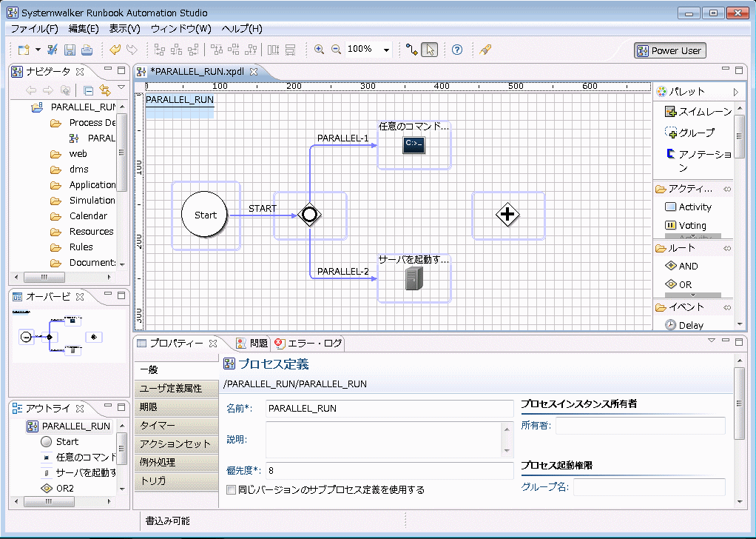756x539 pixels.
Task: Pin the ルート palette drawer
Action: point(727,249)
